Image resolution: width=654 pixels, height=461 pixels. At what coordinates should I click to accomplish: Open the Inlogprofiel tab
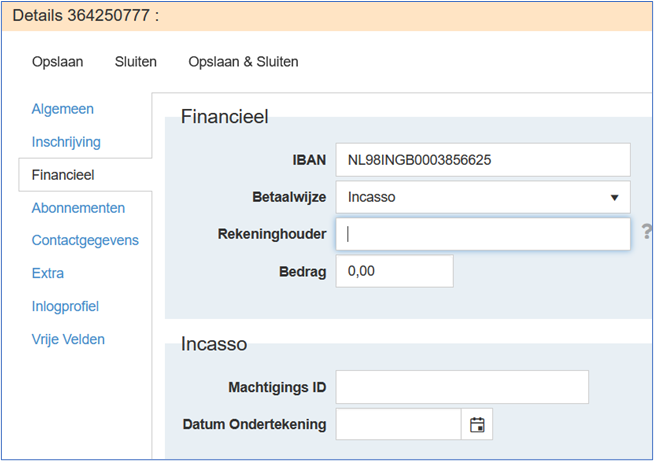click(65, 306)
